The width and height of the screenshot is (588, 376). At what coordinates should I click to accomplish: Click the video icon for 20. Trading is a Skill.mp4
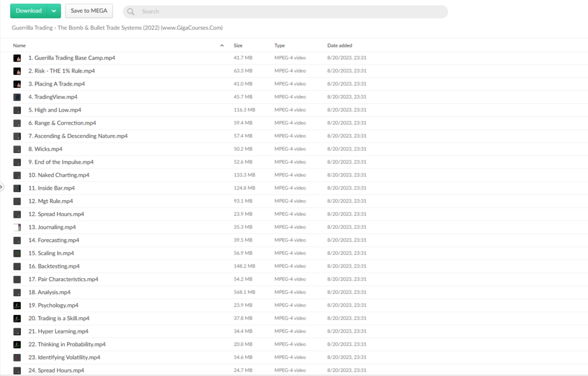click(17, 319)
